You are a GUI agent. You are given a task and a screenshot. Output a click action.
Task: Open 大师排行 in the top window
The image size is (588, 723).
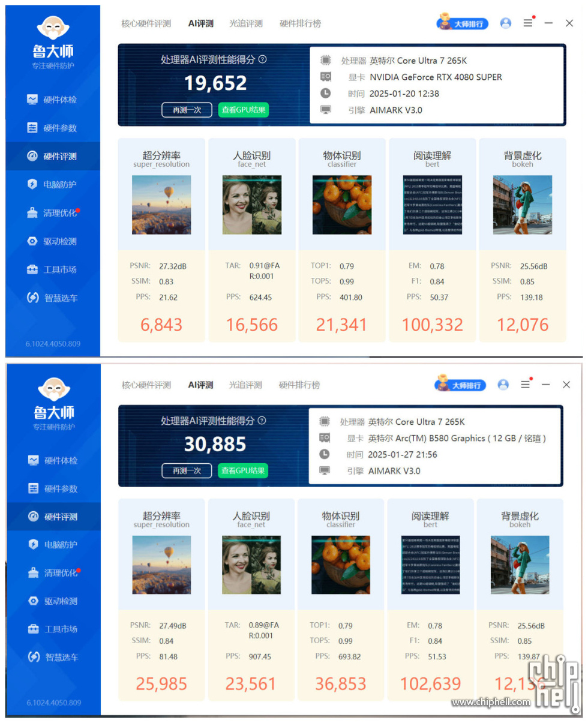463,23
